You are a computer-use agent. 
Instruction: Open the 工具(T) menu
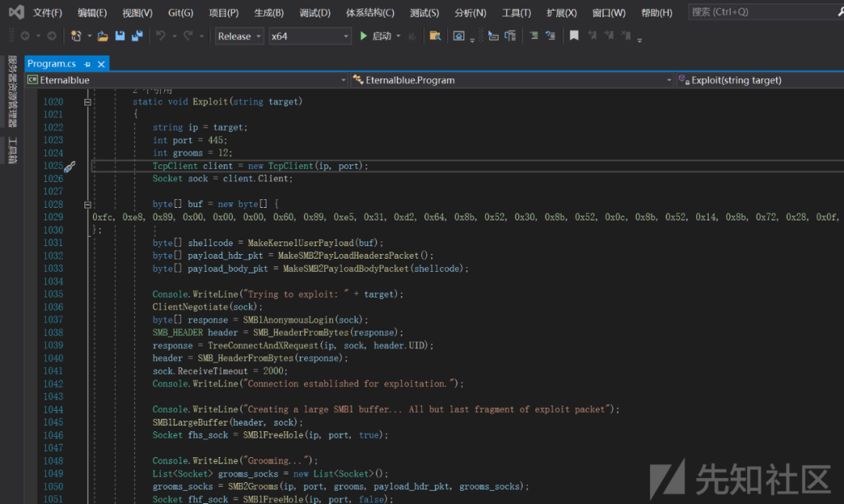[x=517, y=13]
